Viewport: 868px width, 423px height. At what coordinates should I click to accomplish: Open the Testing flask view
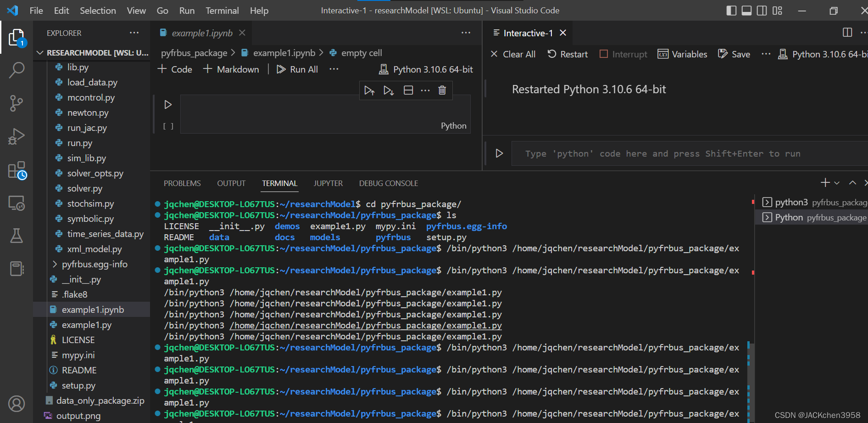point(17,236)
